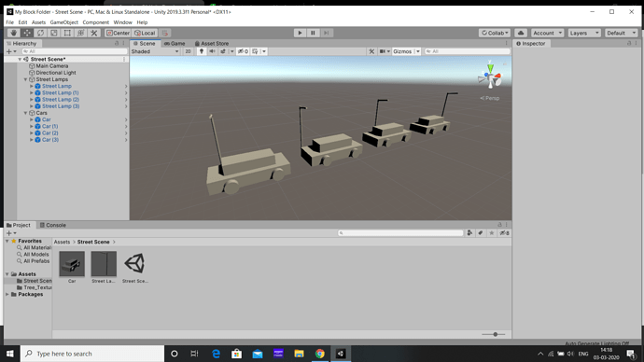Open the Collab dropdown
This screenshot has height=362, width=644.
click(495, 33)
